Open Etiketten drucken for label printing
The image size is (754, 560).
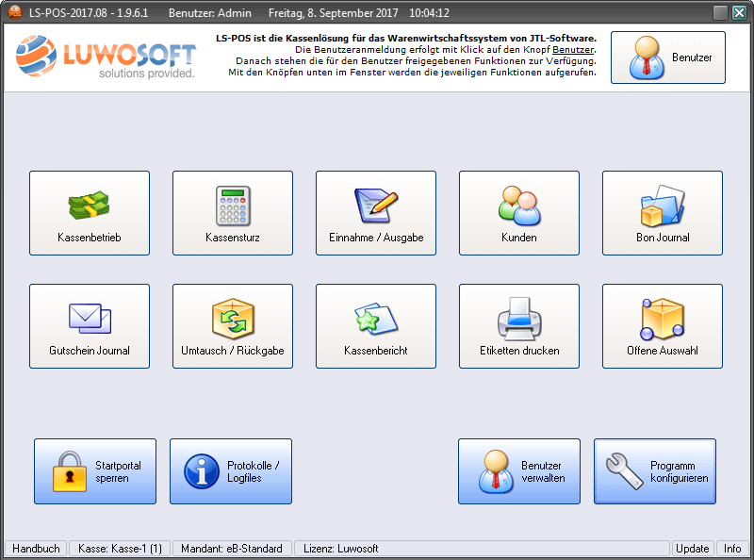[x=519, y=325]
